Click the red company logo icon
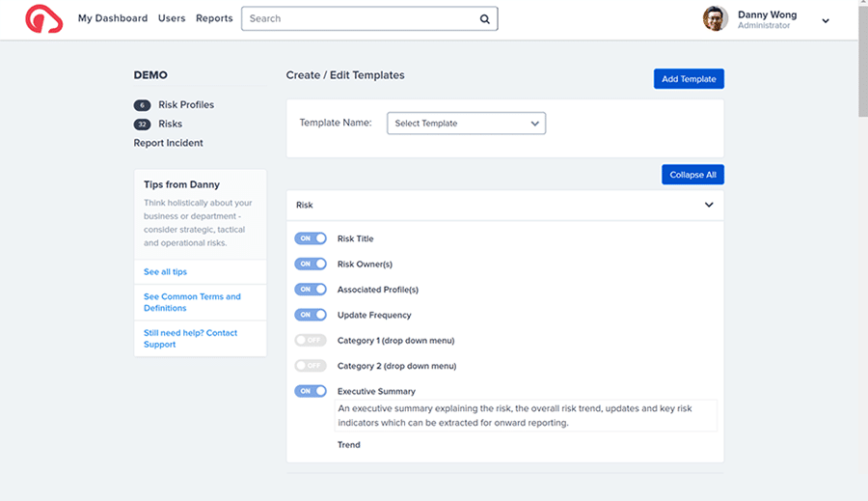The image size is (868, 501). pyautogui.click(x=43, y=19)
